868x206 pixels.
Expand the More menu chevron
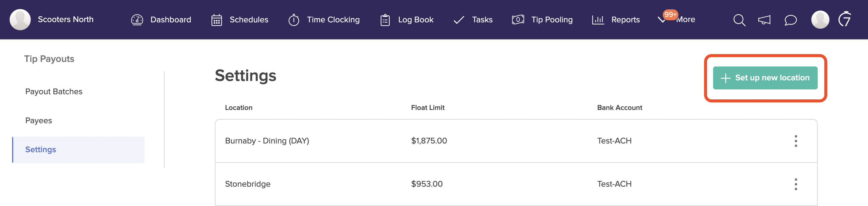pyautogui.click(x=662, y=20)
